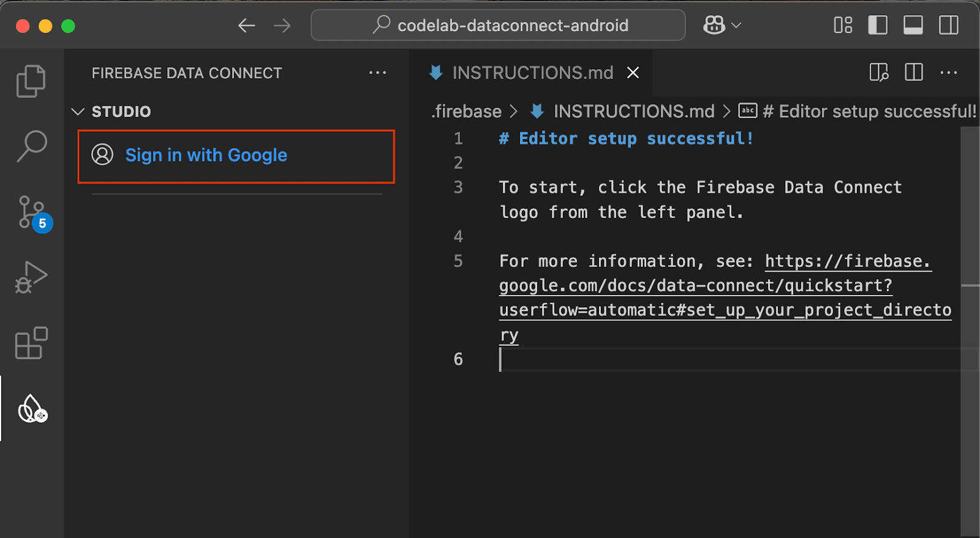Open Source Control with 5 changes

coord(31,212)
